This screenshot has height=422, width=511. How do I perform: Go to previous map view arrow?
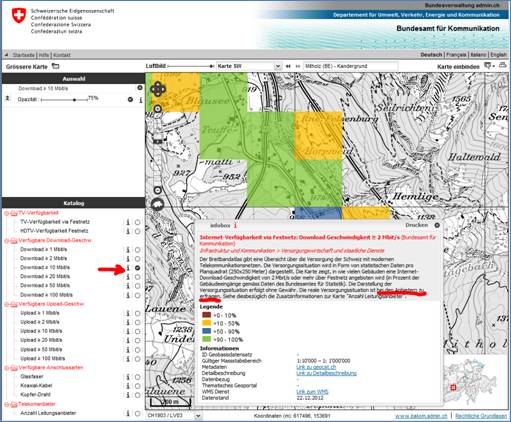(x=288, y=66)
